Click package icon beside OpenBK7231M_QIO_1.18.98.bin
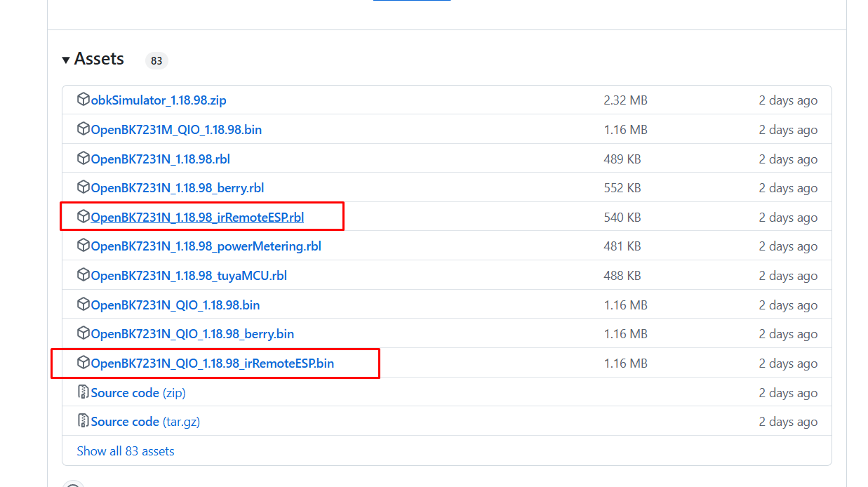Image resolution: width=868 pixels, height=487 pixels. coord(84,129)
